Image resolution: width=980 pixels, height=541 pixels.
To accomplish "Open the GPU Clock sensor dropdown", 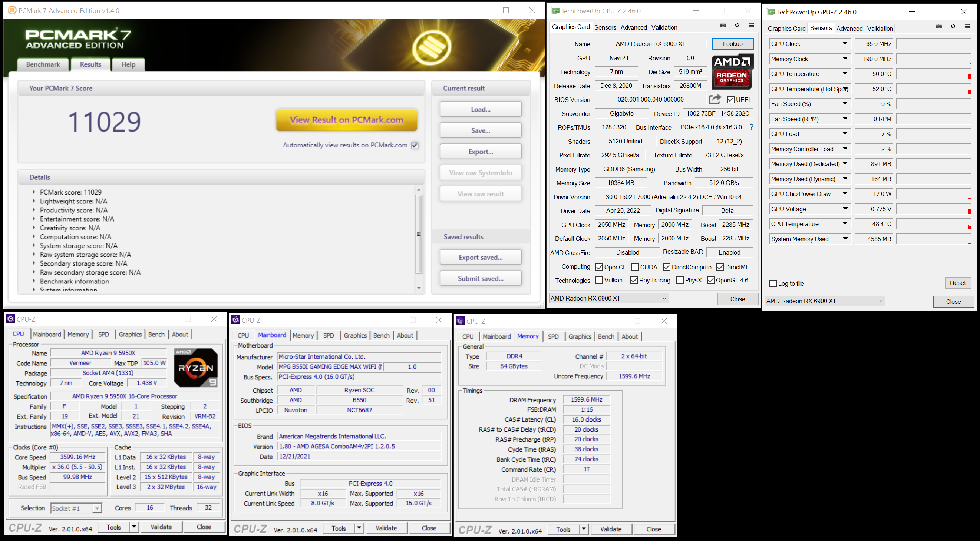I will [845, 43].
